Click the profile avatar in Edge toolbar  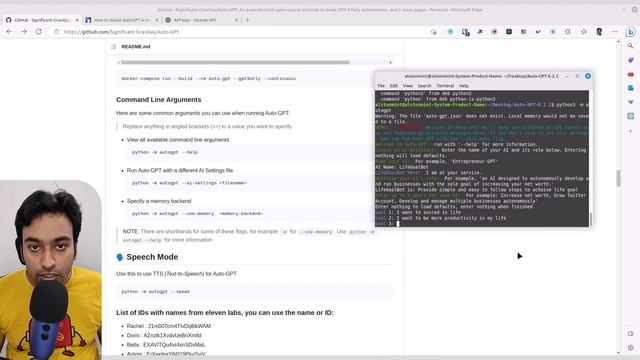tap(599, 31)
